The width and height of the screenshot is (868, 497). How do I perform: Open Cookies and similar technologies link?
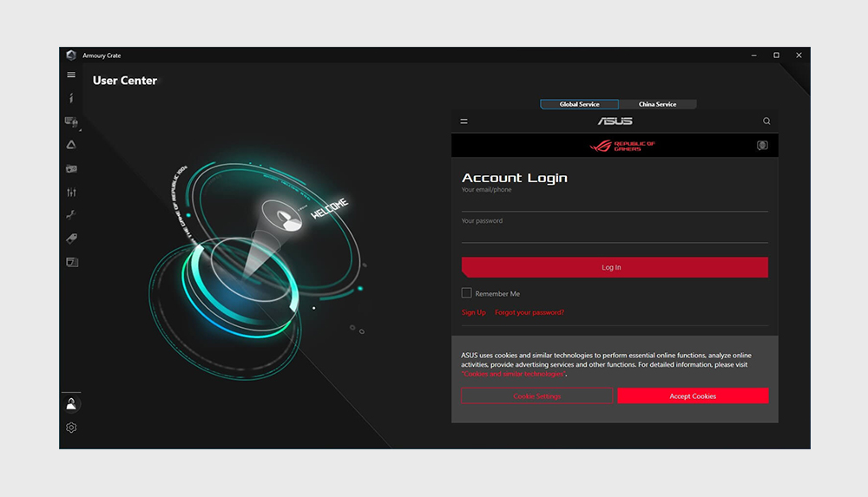[x=514, y=374]
